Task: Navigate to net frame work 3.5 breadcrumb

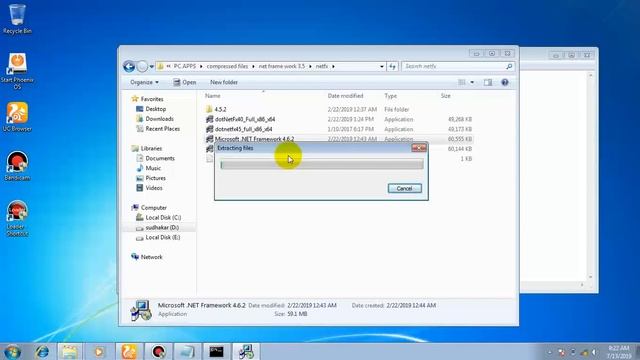Action: click(282, 66)
